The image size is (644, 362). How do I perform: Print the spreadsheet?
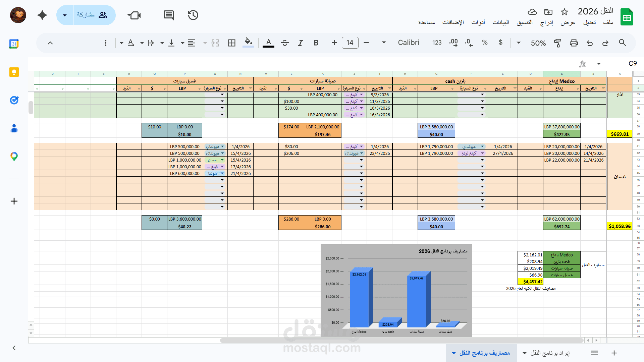574,43
